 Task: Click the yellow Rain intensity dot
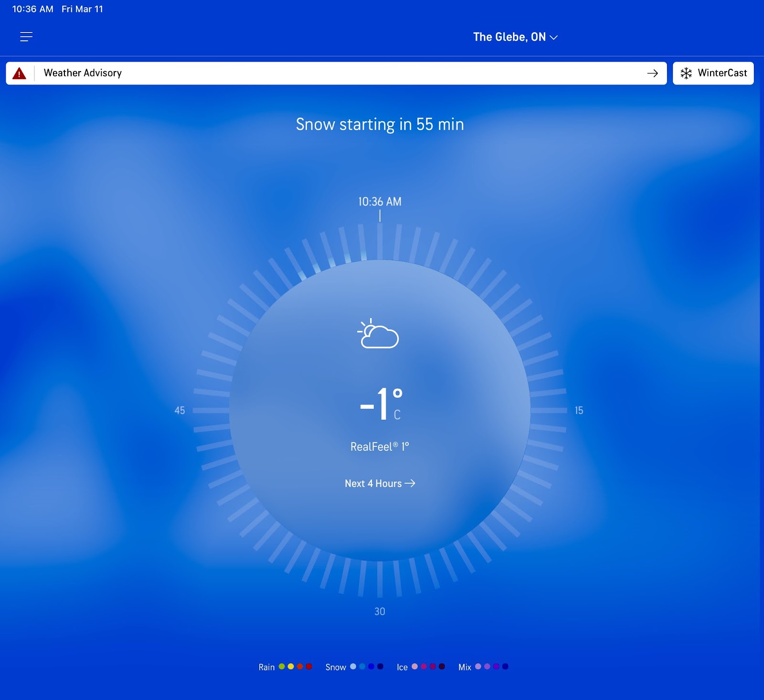point(291,667)
